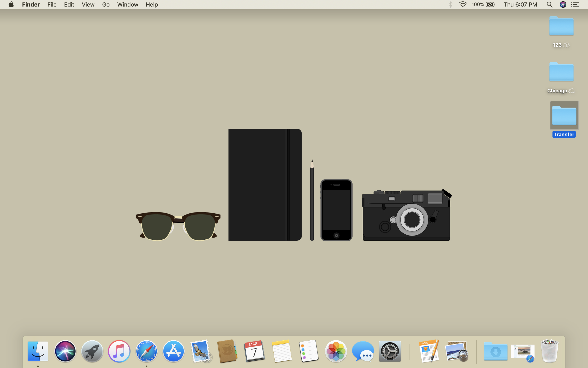Open Spotlight search magnifier in menu bar
The width and height of the screenshot is (588, 368).
[x=550, y=5]
